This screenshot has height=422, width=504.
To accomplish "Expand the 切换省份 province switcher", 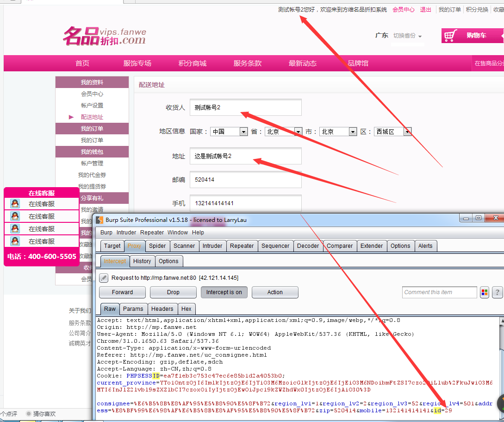I will pyautogui.click(x=407, y=36).
